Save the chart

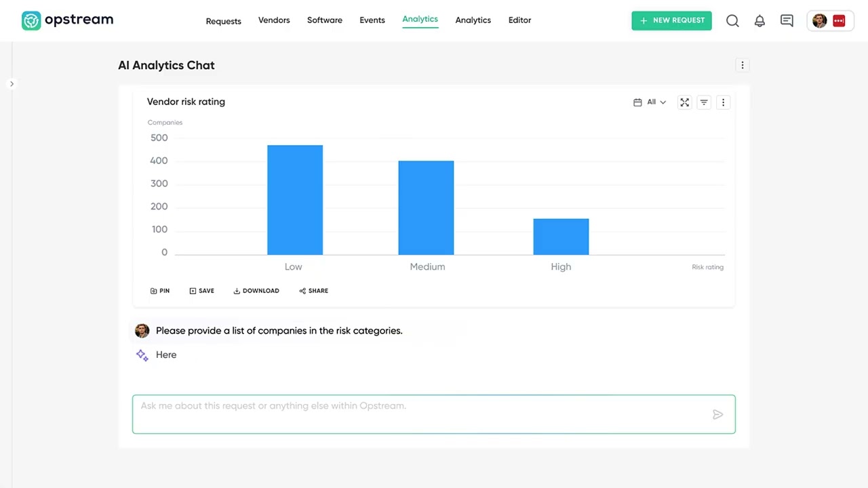[201, 291]
